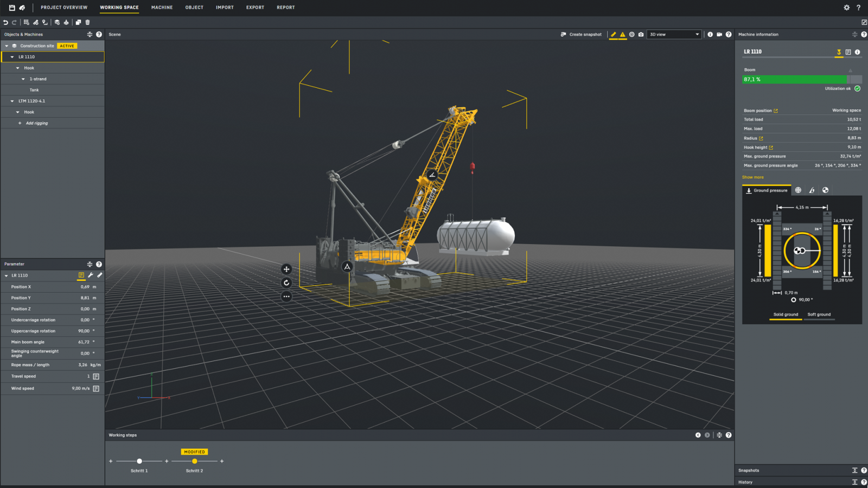The image size is (868, 488).
Task: Move the Schritt 2 marker on the working steps slider
Action: point(195,461)
